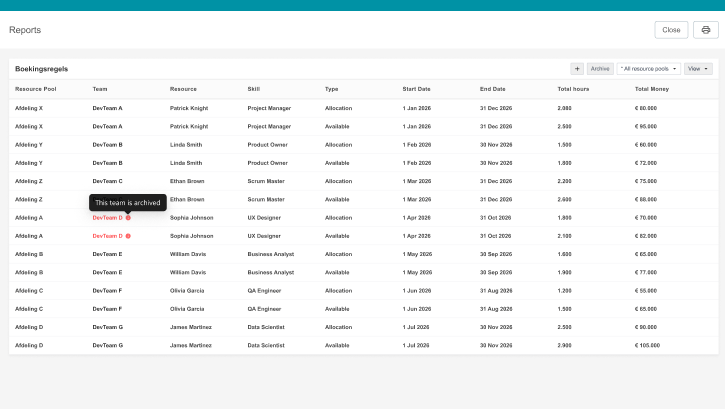Click DevTeam E in the Allocation row
This screenshot has height=409, width=725.
pyautogui.click(x=107, y=254)
